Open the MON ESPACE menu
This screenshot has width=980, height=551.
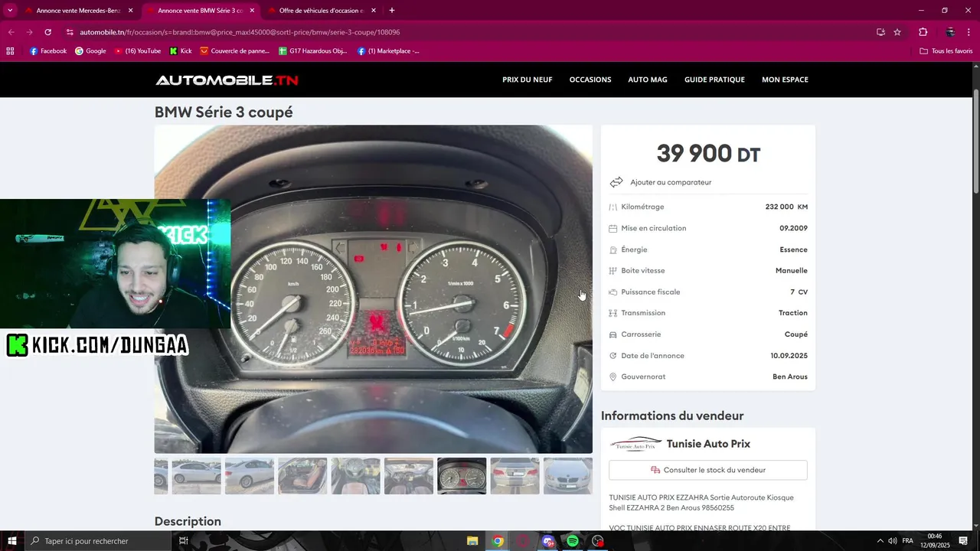785,80
